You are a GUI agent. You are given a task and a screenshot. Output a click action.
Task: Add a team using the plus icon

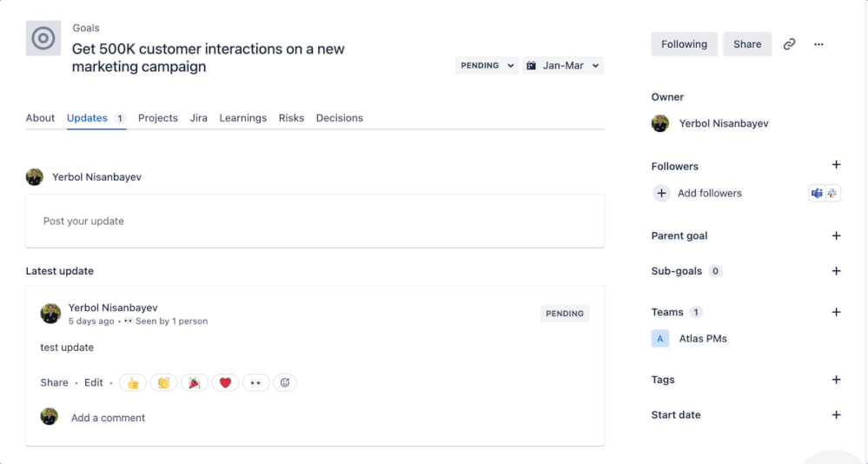point(836,312)
